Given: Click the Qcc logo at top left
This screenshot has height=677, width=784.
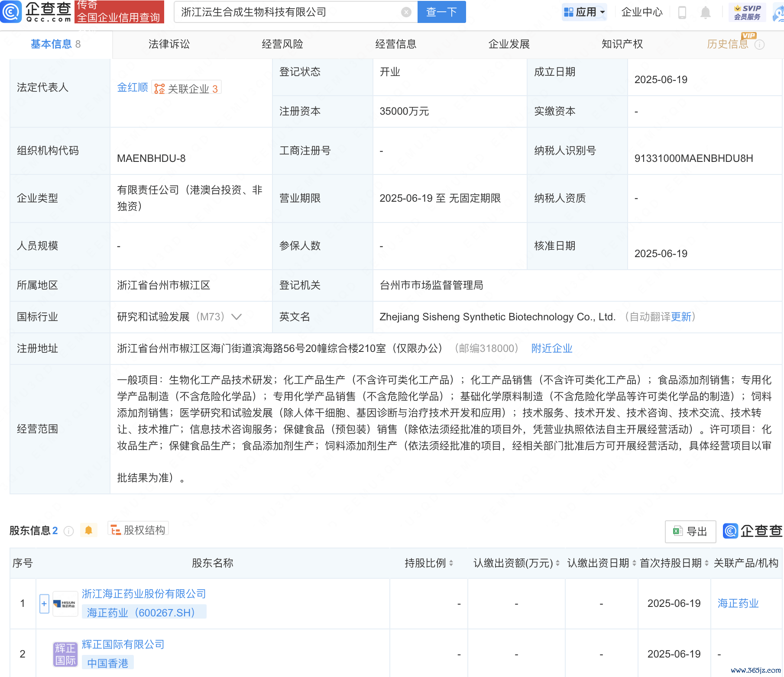Looking at the screenshot, I should (x=36, y=12).
